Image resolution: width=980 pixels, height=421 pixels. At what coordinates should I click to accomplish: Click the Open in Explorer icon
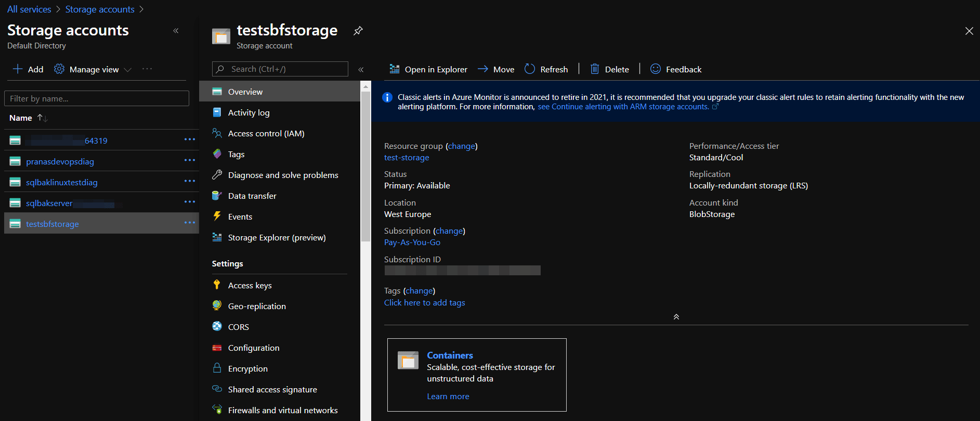(x=395, y=69)
